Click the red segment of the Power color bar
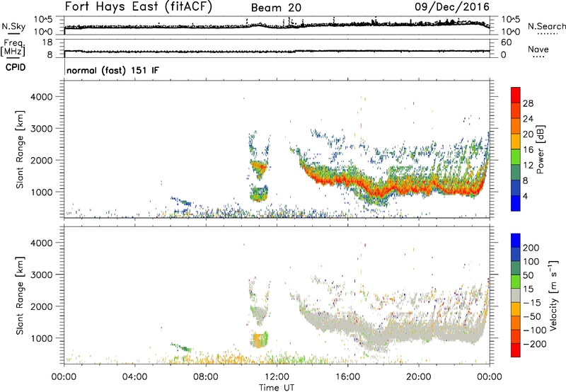The image size is (566, 392). click(516, 95)
